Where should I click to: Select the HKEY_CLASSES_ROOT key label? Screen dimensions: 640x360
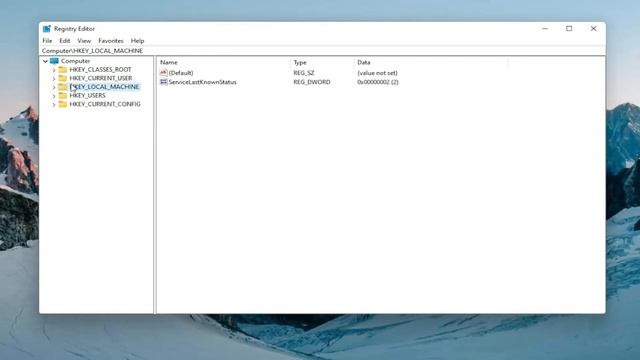pyautogui.click(x=100, y=69)
